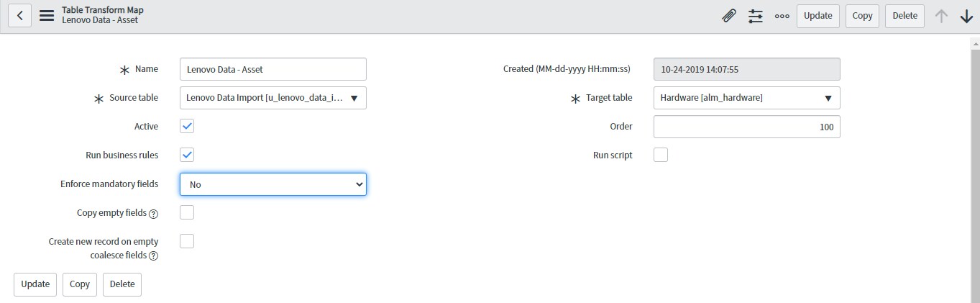The height and width of the screenshot is (303, 980).
Task: Open the Target table dropdown
Action: tap(747, 98)
